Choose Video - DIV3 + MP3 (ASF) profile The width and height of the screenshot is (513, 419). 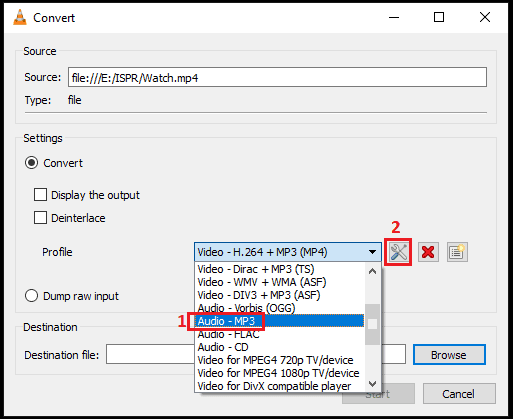pos(279,295)
